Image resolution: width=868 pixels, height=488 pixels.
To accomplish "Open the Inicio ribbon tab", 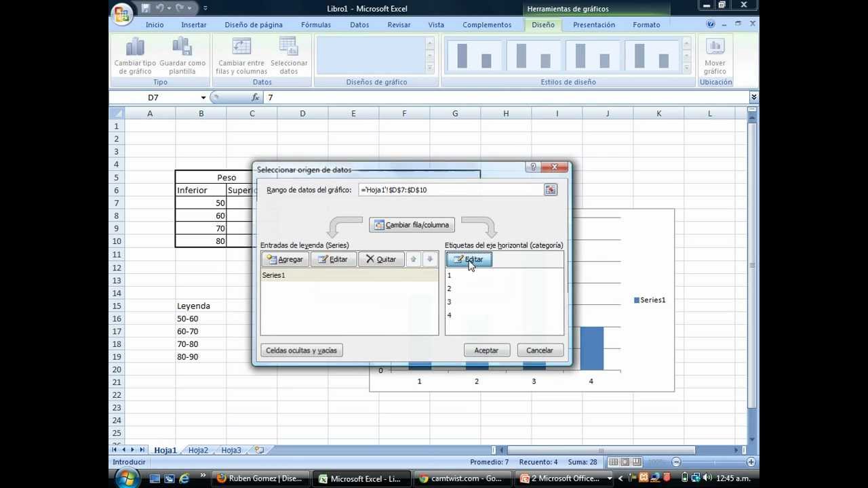I will [155, 24].
